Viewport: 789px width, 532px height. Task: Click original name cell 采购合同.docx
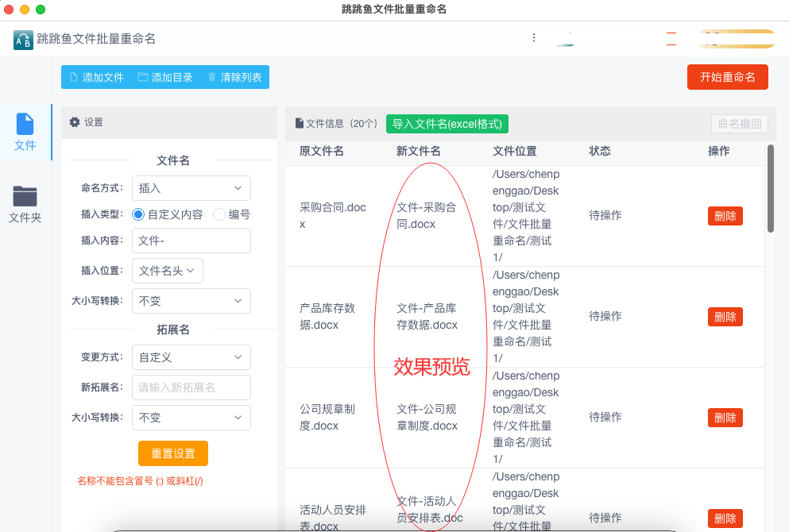(x=333, y=216)
